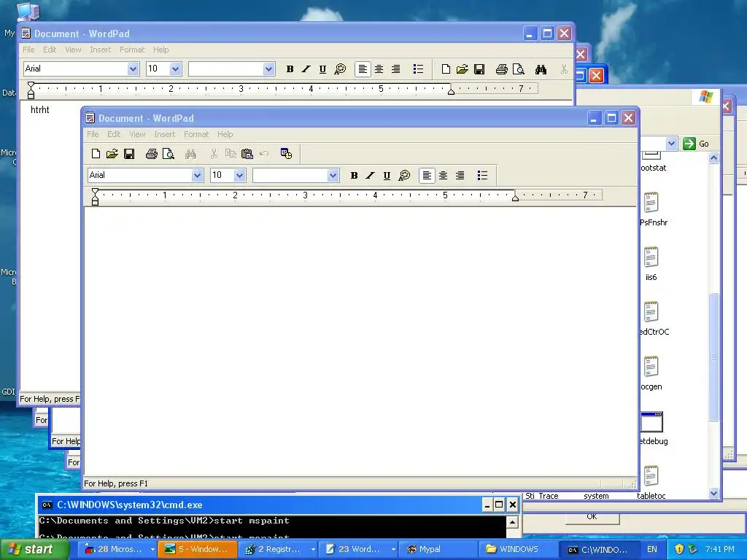Image resolution: width=747 pixels, height=560 pixels.
Task: Switch to Mypal taskbar button
Action: click(x=438, y=549)
